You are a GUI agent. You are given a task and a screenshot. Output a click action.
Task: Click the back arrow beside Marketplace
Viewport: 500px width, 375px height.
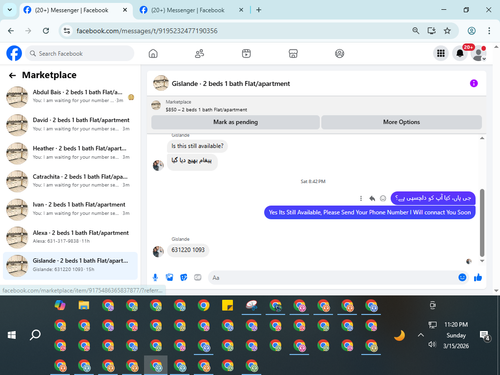pos(12,75)
